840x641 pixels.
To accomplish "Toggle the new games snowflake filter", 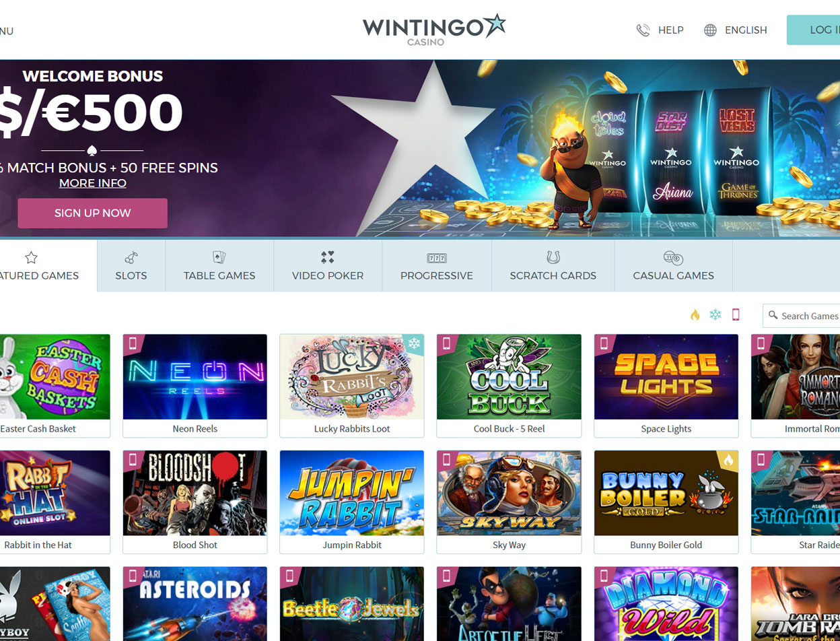I will [715, 315].
